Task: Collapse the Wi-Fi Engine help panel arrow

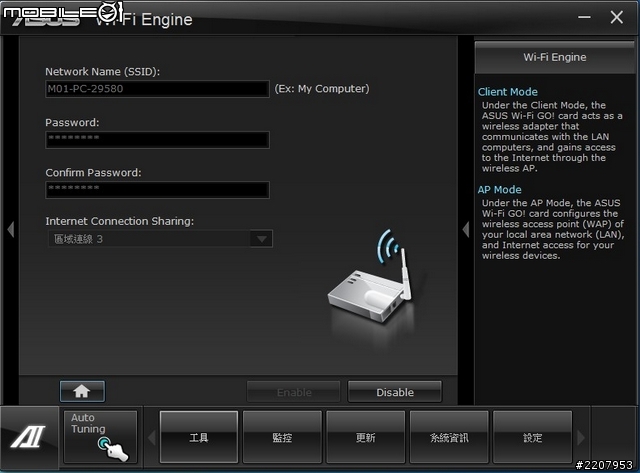Action: (x=466, y=229)
